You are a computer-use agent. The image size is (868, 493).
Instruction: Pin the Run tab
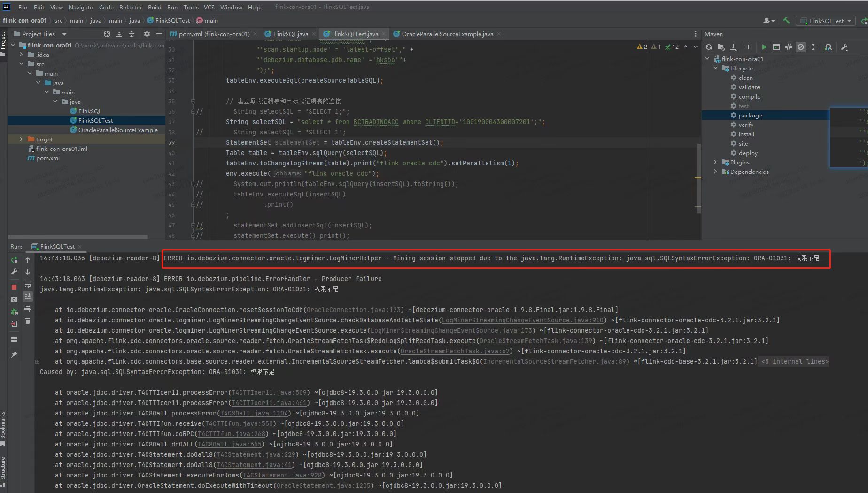(x=14, y=355)
